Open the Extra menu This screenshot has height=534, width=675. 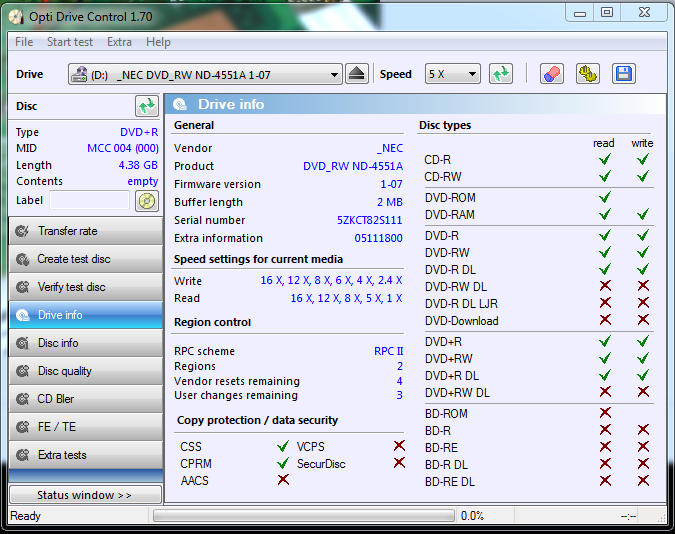coord(119,42)
